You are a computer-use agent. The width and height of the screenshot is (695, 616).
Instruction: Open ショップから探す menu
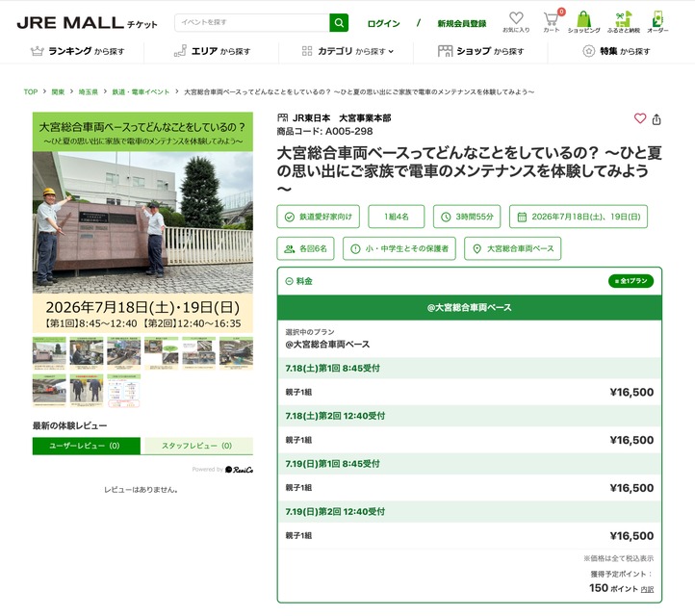click(481, 51)
